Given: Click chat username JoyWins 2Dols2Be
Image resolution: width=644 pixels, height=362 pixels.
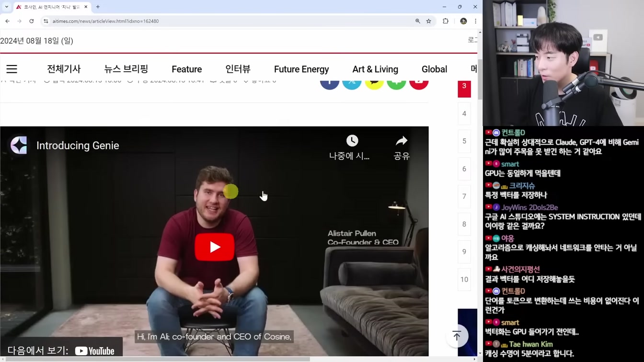Looking at the screenshot, I should tap(529, 207).
